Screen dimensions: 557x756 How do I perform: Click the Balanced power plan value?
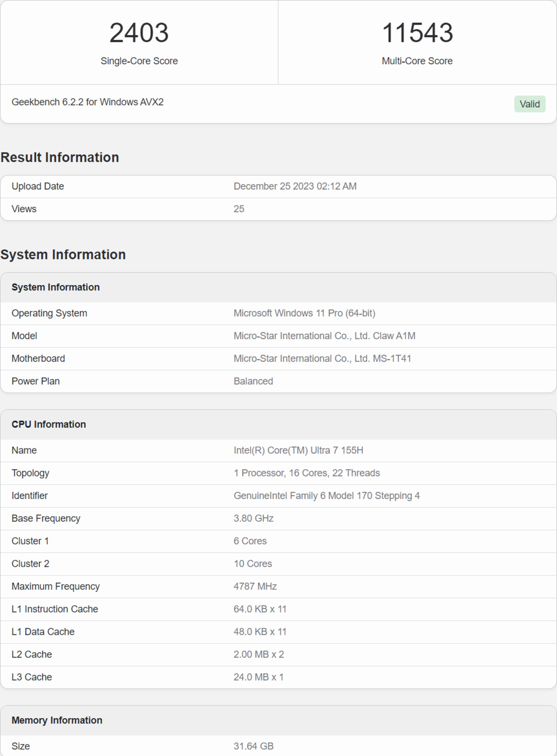[x=253, y=381]
